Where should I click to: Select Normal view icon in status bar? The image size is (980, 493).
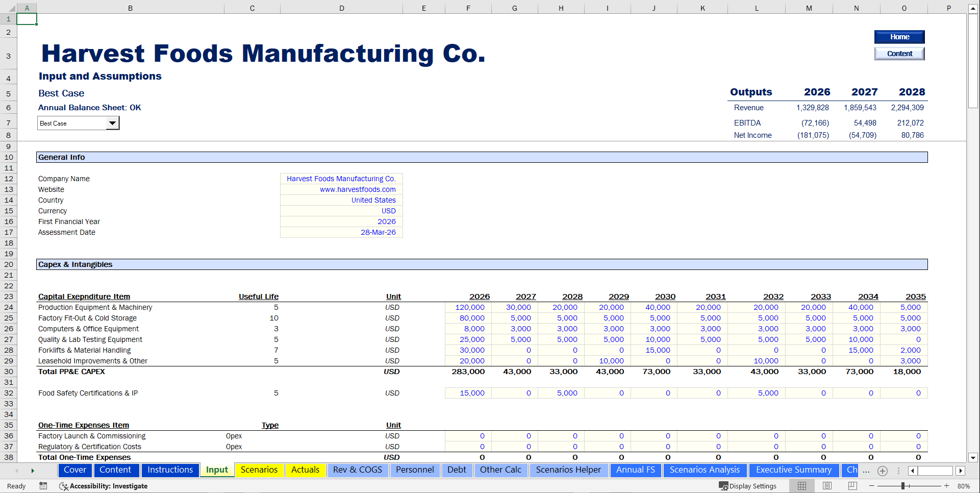point(801,486)
